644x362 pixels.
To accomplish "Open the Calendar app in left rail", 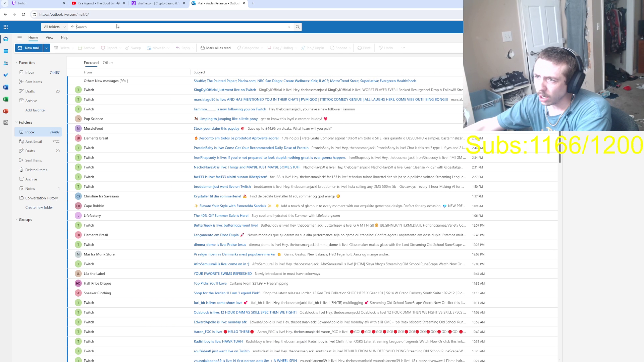I will coord(6,51).
